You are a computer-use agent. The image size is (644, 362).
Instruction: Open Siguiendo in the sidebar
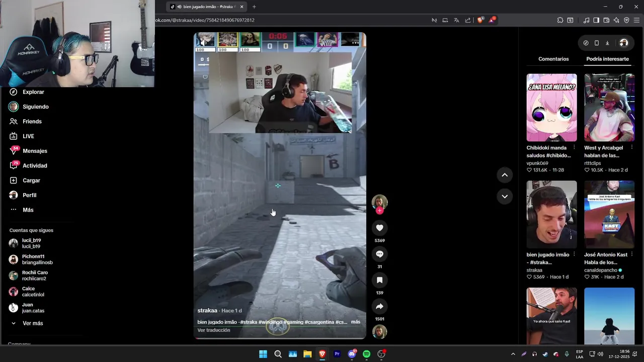35,107
